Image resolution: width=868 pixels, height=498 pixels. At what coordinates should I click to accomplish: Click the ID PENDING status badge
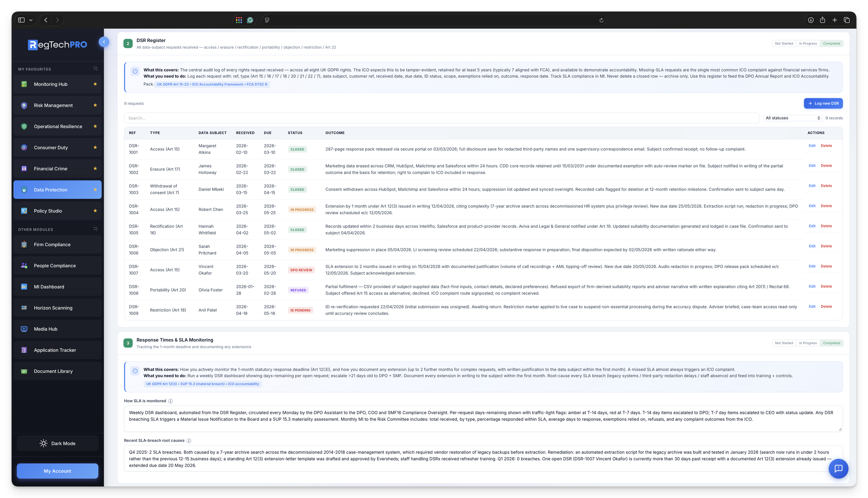coord(300,310)
